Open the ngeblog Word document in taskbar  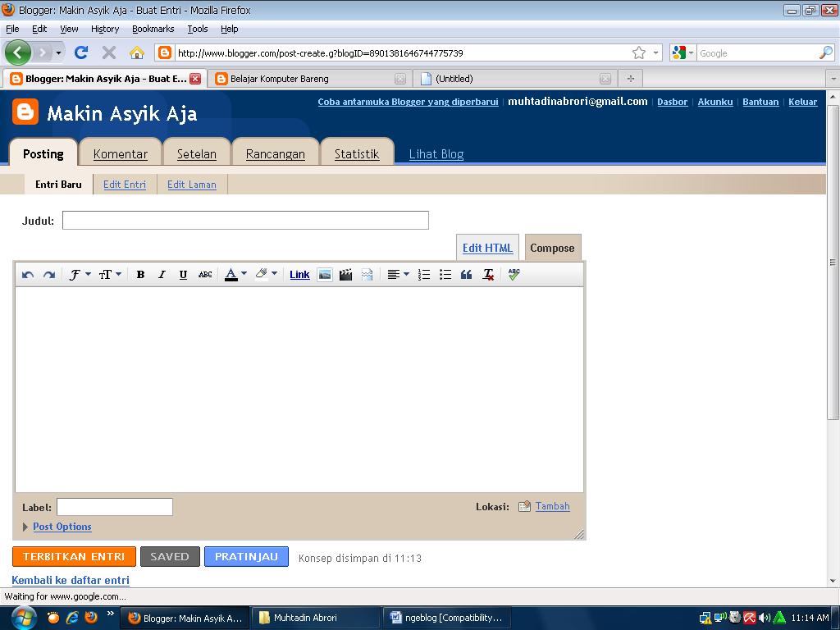click(445, 618)
